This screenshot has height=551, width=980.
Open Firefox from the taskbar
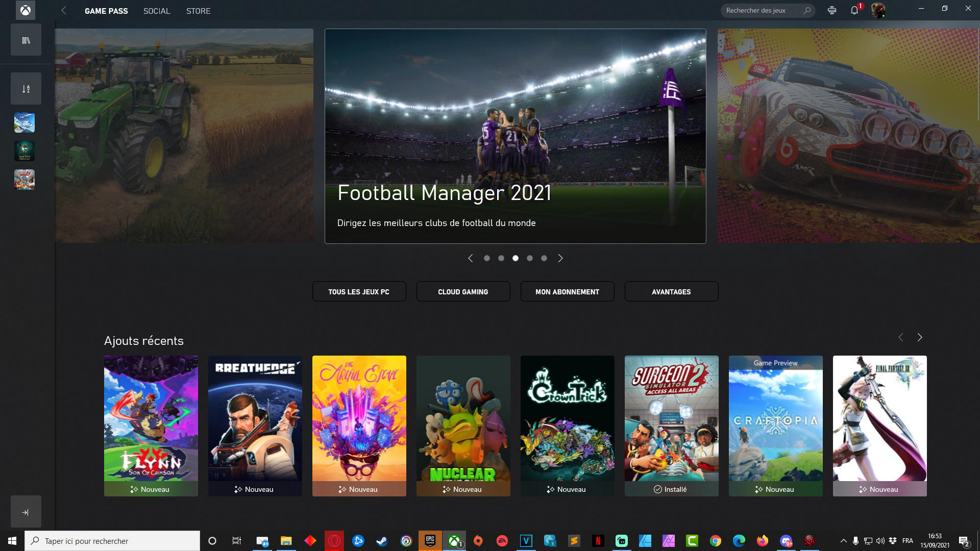[763, 541]
